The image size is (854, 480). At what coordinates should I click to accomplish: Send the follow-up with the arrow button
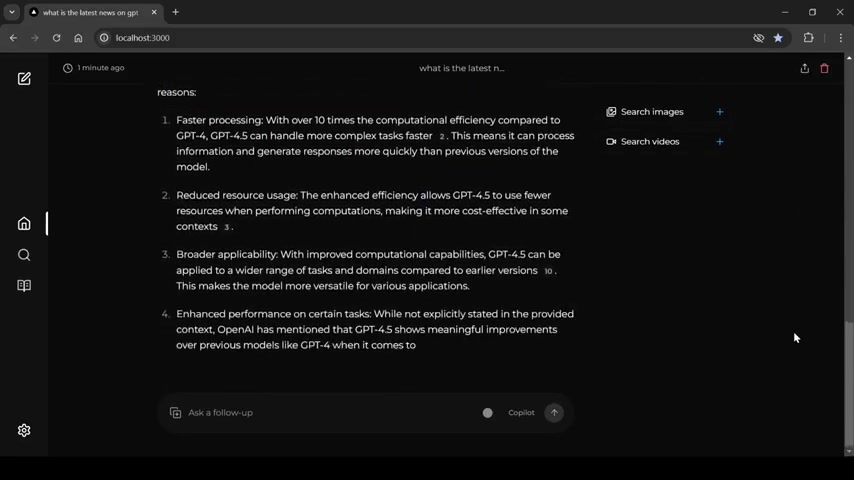point(554,412)
